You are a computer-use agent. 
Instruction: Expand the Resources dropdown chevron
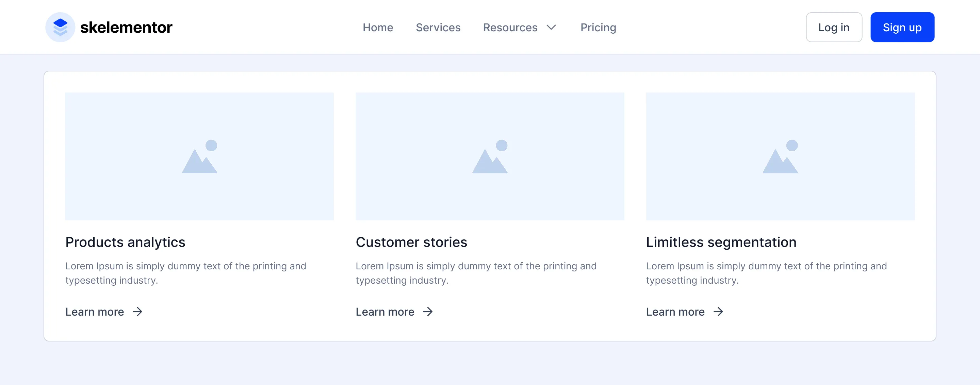[x=551, y=27]
